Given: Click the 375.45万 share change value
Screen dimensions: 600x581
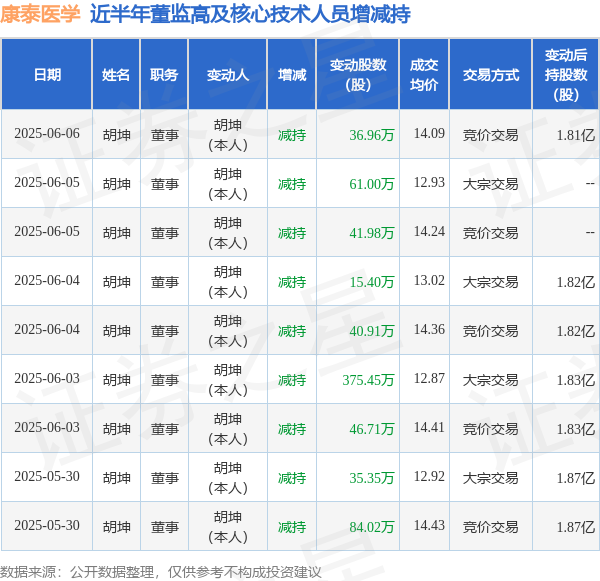Looking at the screenshot, I should 368,380.
